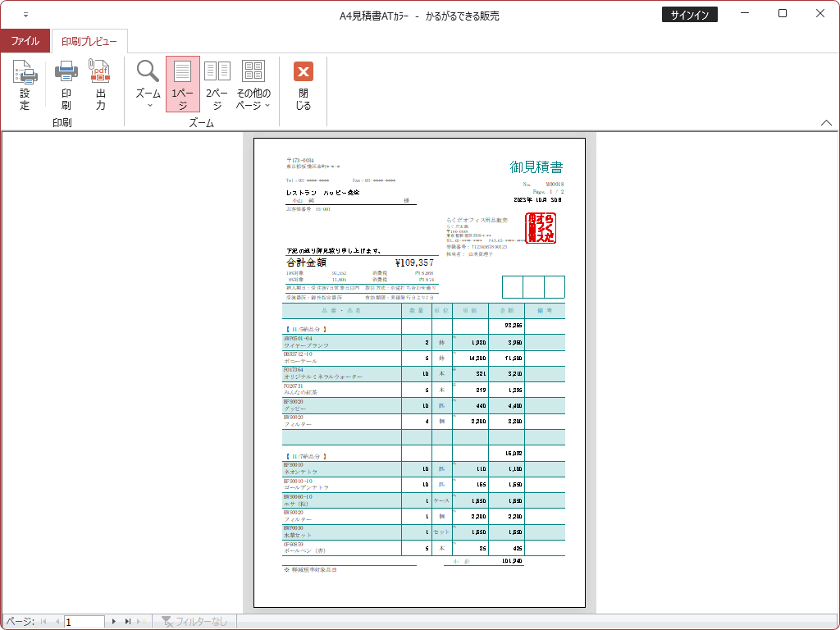Open その他のページ multi-page view
This screenshot has width=840, height=630.
pos(253,82)
